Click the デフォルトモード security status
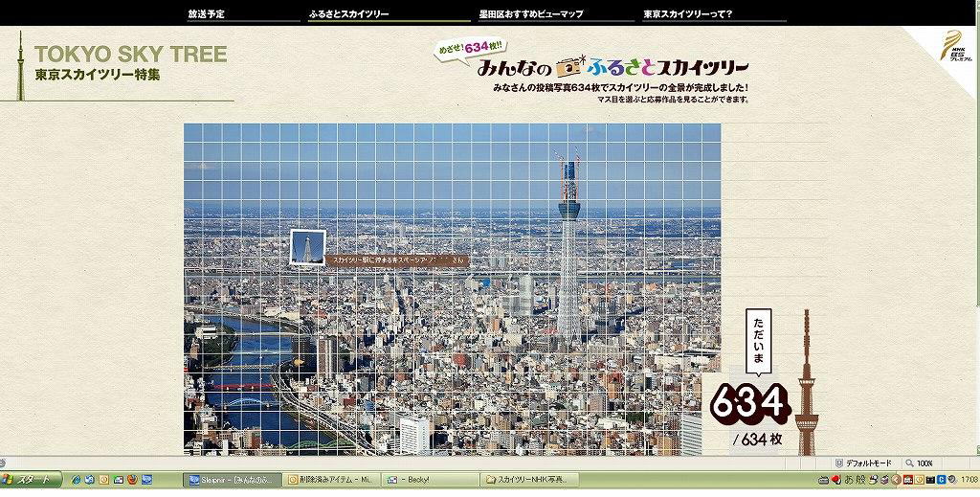 coord(863,463)
